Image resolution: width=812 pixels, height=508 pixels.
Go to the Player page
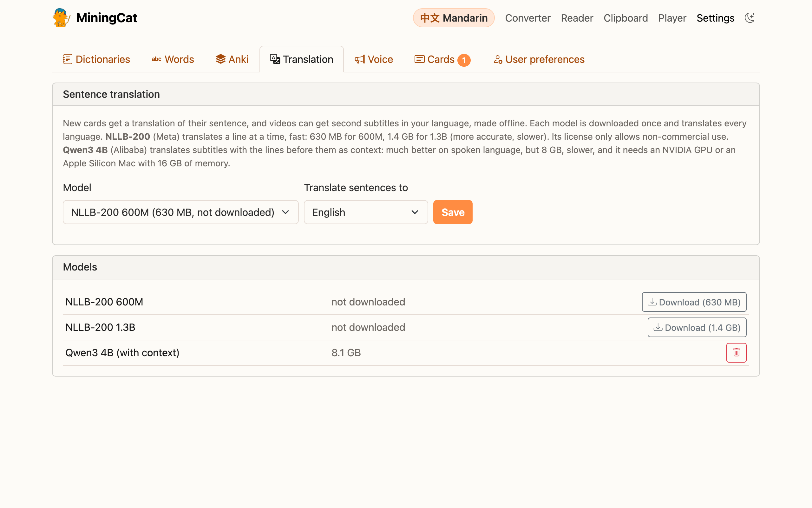pyautogui.click(x=672, y=18)
